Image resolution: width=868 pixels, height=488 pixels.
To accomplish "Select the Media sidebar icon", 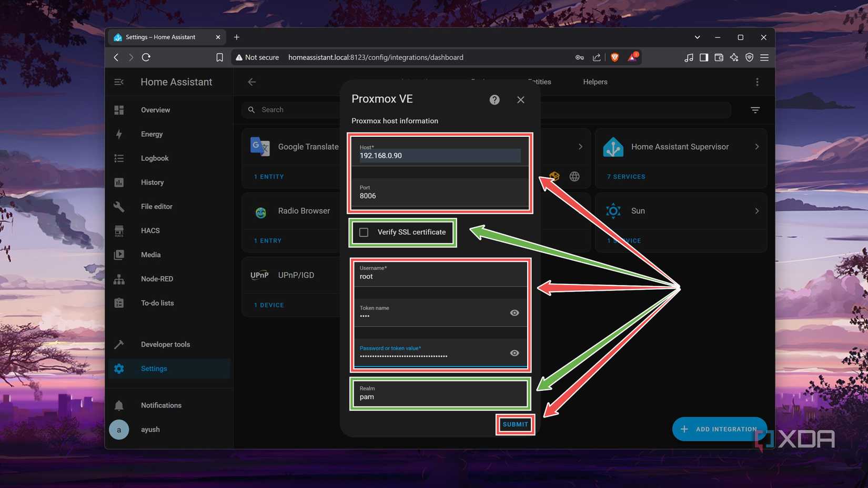I will click(x=119, y=255).
